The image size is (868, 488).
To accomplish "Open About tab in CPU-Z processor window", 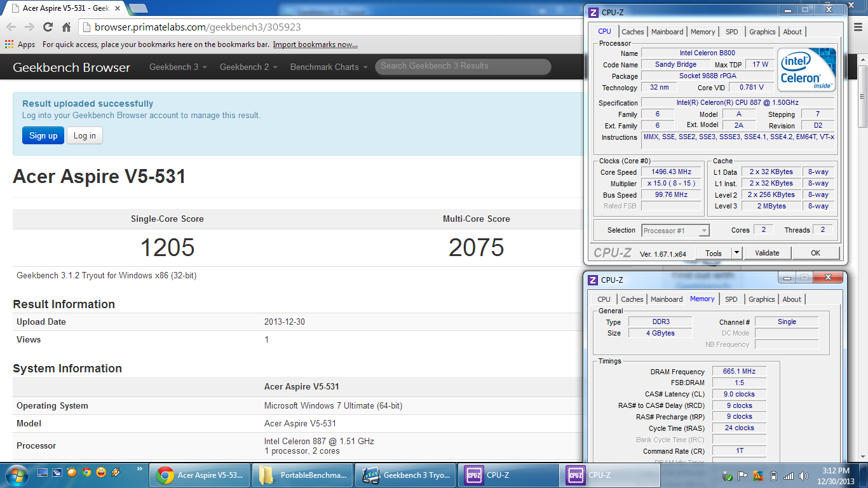I will click(x=792, y=32).
